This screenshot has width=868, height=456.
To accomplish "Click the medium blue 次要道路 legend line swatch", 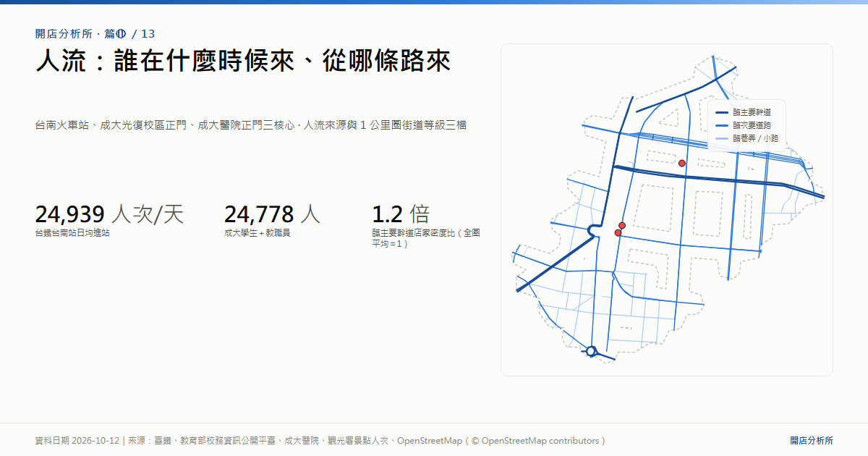I will click(x=722, y=126).
